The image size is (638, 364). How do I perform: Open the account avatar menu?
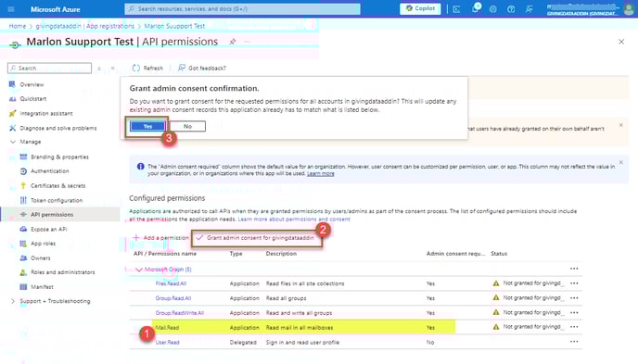(629, 9)
